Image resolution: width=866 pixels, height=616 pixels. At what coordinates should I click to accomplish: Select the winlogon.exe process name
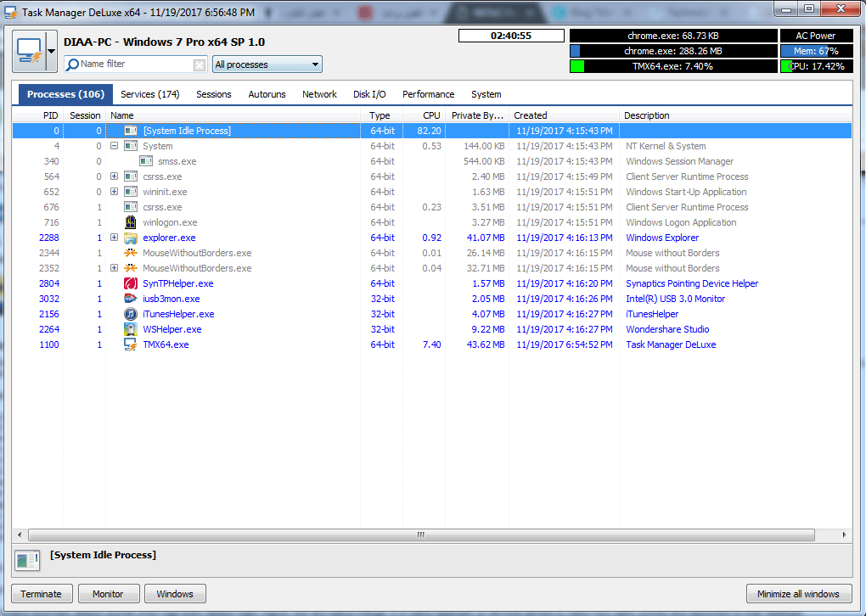click(170, 222)
